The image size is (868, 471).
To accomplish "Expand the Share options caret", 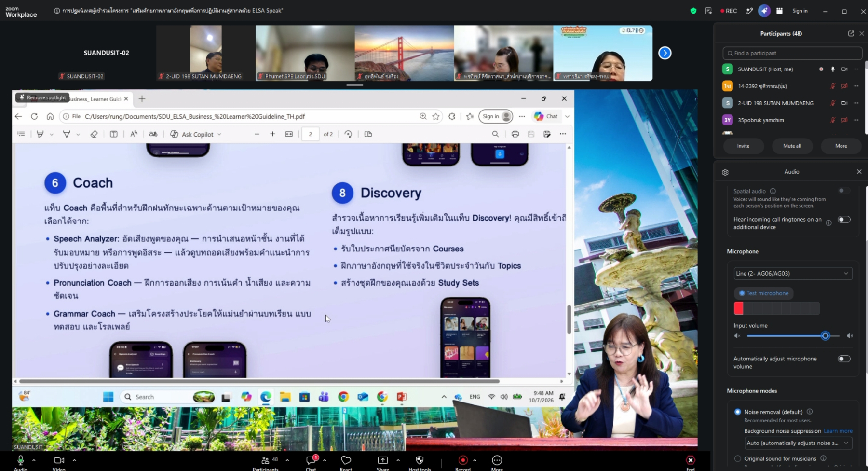I will [398, 460].
